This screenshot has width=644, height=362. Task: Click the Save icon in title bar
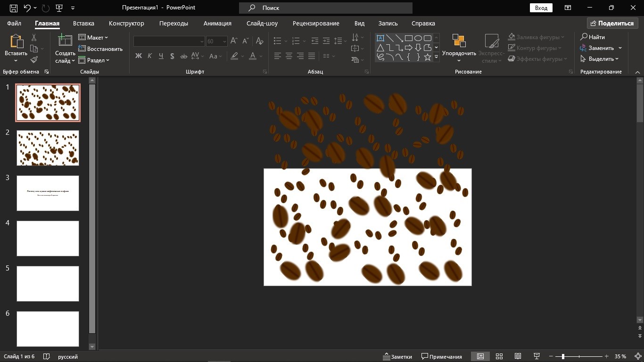[14, 8]
